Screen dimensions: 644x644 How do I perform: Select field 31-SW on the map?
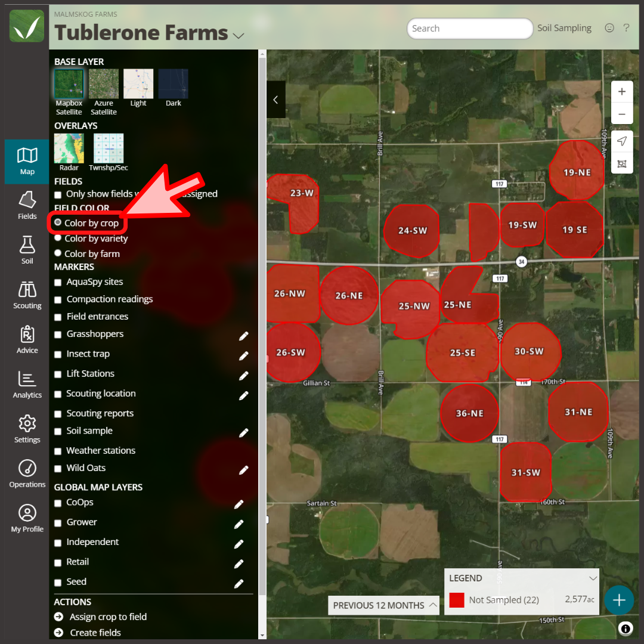[x=525, y=472]
